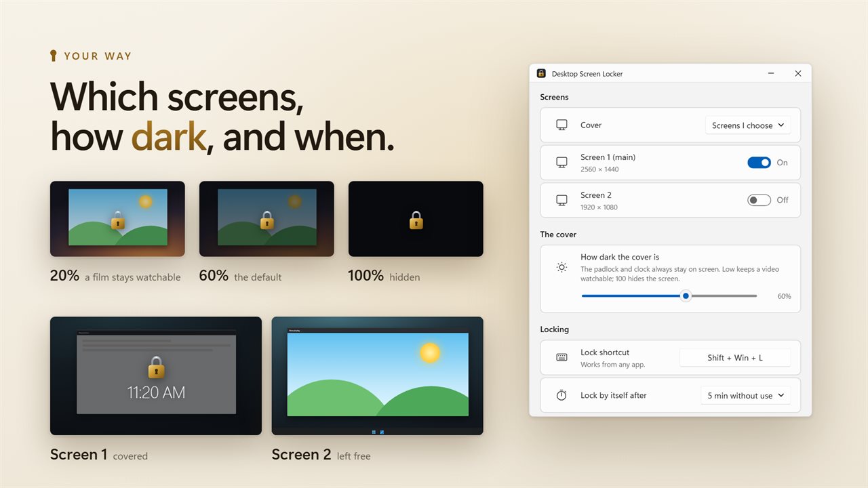Viewport: 868px width, 488px height.
Task: Click the unfilled end of the darkness slider track
Action: click(724, 296)
